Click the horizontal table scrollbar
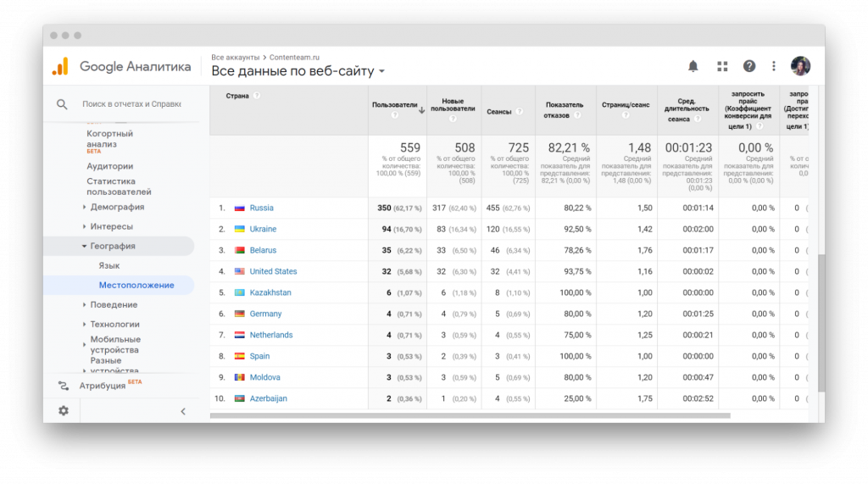The height and width of the screenshot is (484, 868). coord(470,415)
